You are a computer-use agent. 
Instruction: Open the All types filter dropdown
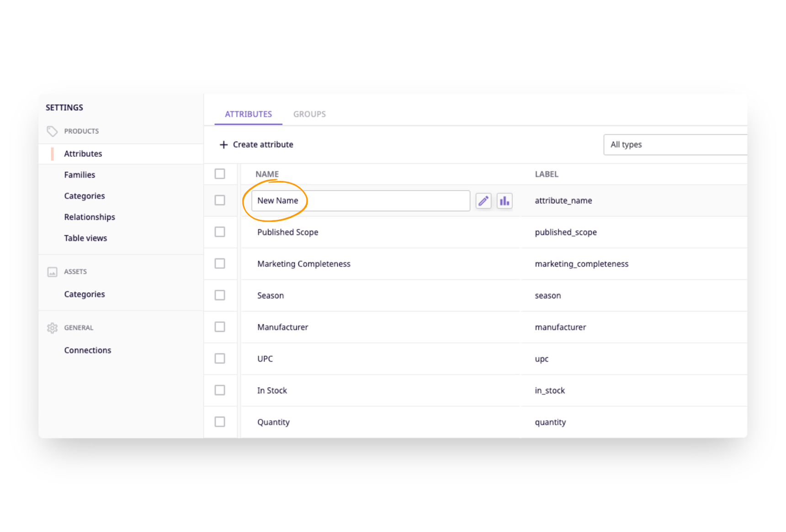coord(675,144)
